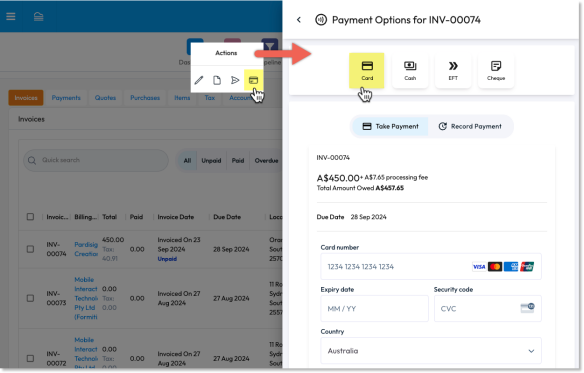Click the card payment icon in Actions
The image size is (584, 373).
point(253,80)
